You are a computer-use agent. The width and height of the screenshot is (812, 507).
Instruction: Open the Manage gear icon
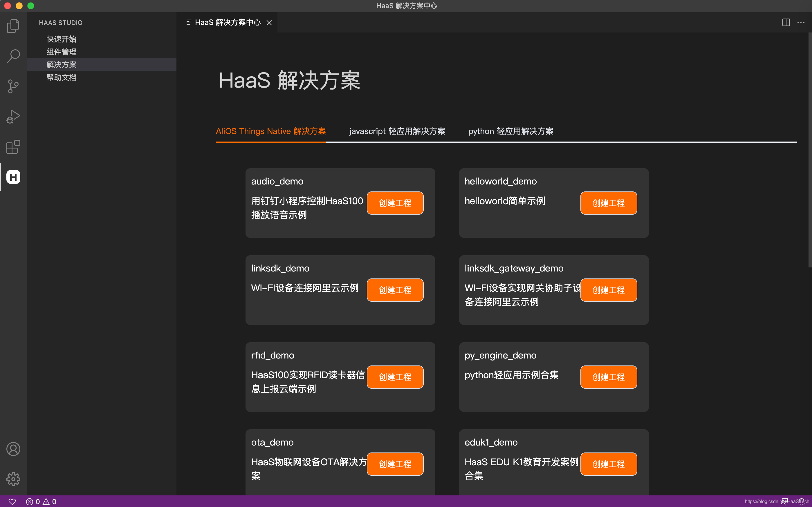coord(13,479)
